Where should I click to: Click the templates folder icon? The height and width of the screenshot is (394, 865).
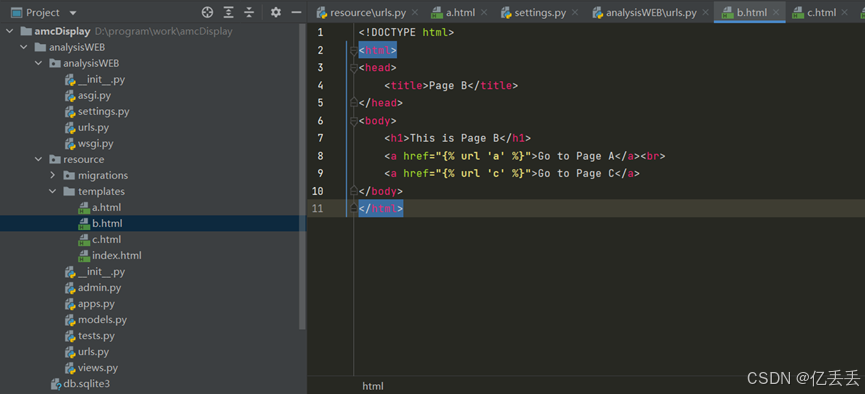69,191
